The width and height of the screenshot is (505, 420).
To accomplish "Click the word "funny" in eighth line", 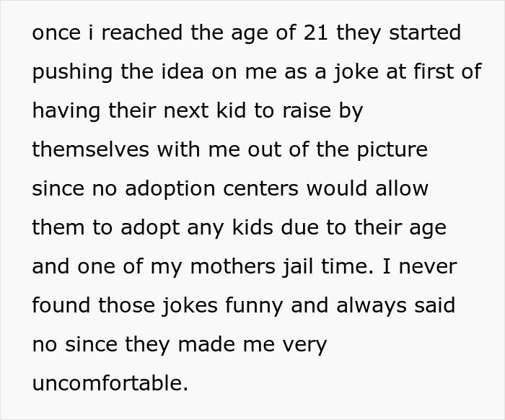I will pos(260,305).
